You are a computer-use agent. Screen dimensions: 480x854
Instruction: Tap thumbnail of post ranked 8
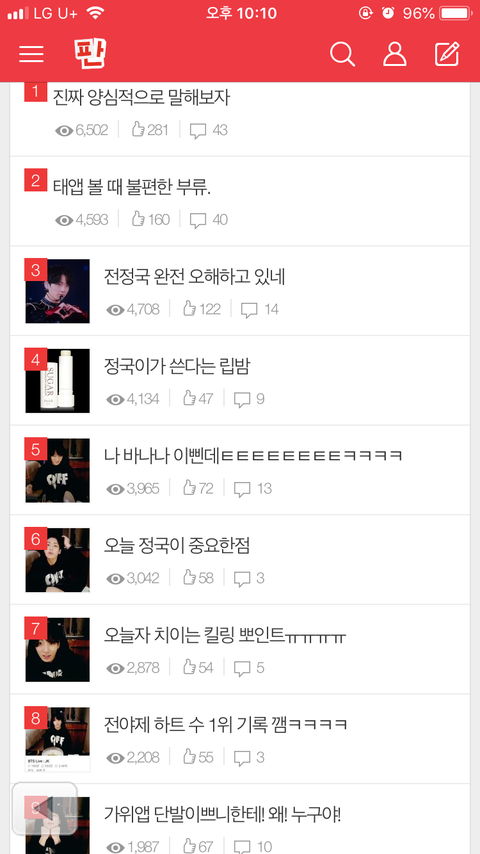[x=57, y=739]
